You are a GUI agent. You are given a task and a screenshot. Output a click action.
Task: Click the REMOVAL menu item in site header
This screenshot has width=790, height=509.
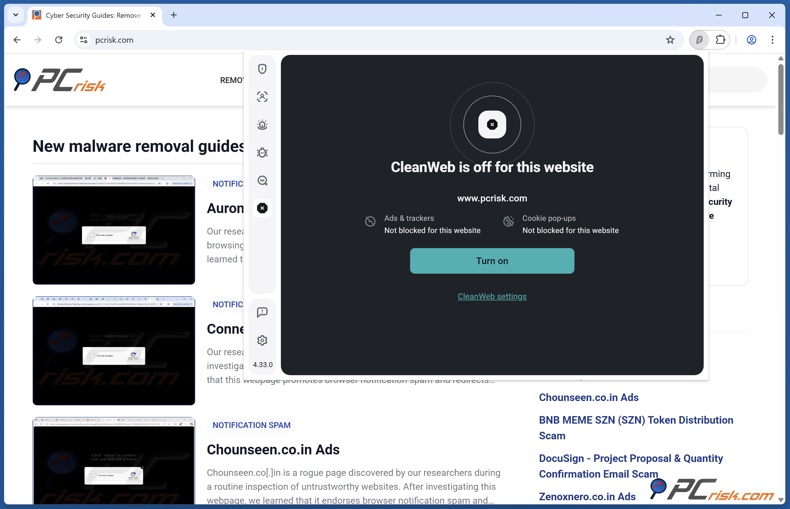click(232, 80)
